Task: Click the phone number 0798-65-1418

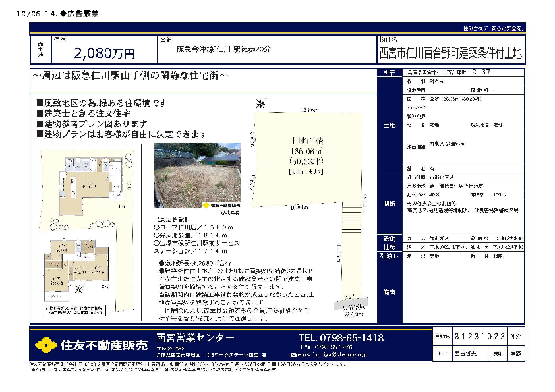Action: [x=341, y=337]
